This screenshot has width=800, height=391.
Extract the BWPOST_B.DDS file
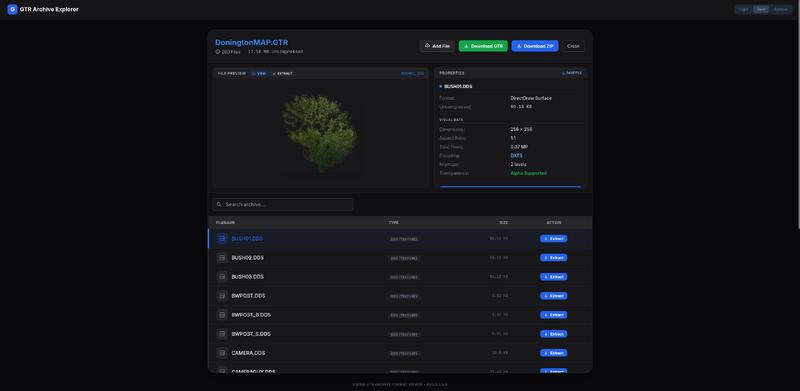point(554,315)
